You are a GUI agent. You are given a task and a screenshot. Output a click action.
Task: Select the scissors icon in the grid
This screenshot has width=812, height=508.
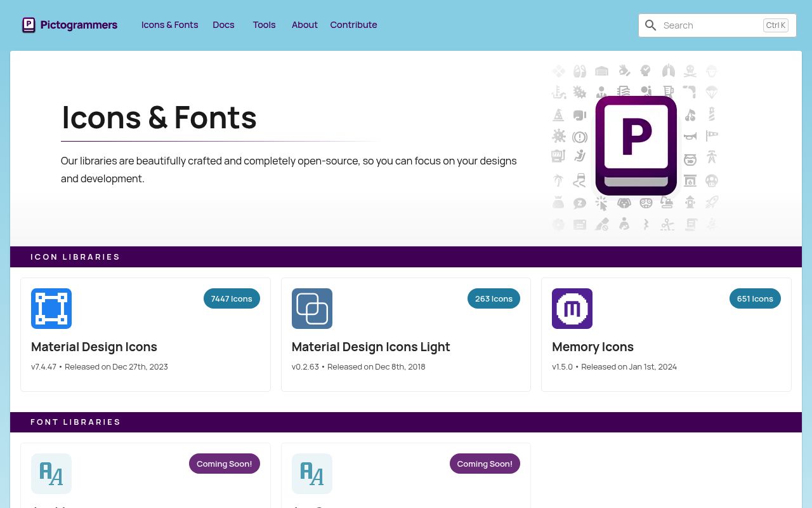click(667, 224)
